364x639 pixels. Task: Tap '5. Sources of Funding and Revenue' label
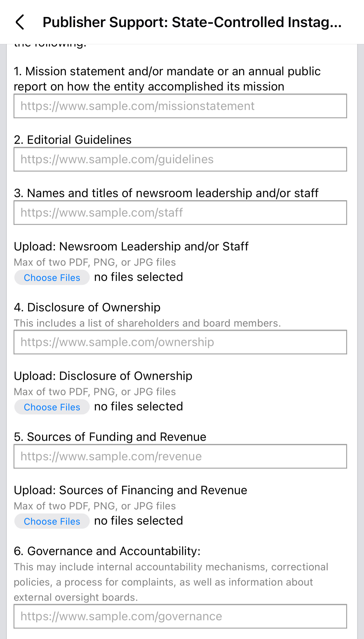(x=110, y=437)
